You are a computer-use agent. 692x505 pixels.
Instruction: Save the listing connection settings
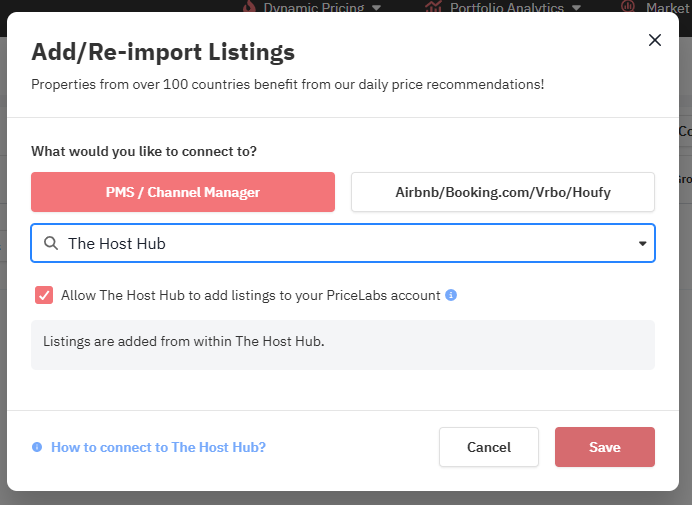coord(604,447)
